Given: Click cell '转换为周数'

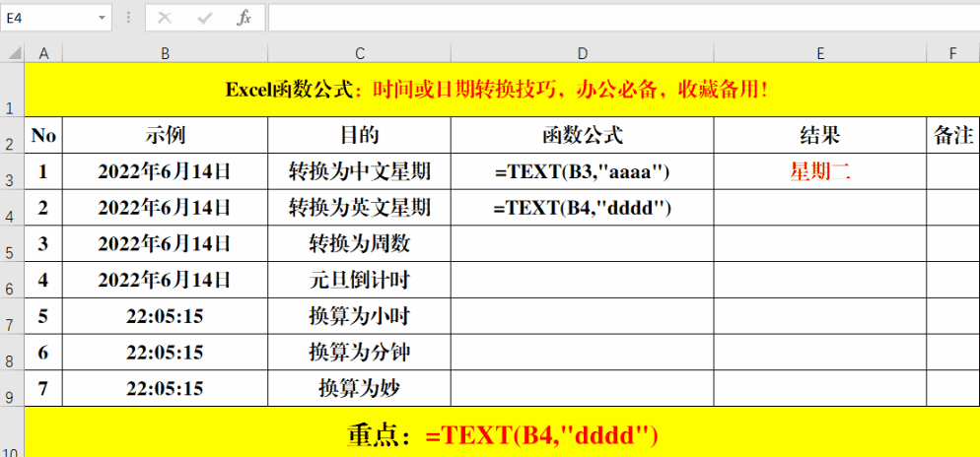Looking at the screenshot, I should coord(360,244).
